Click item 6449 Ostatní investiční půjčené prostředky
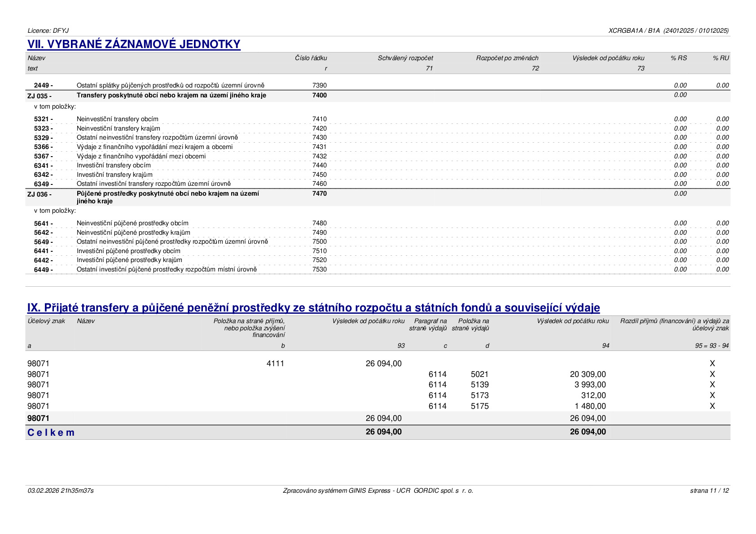This screenshot has width=756, height=534. (167, 269)
